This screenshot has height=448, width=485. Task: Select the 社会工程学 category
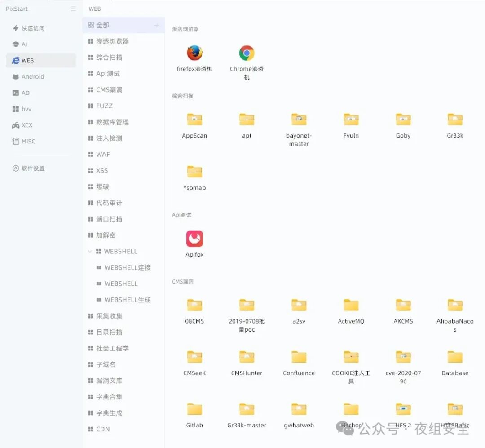pos(124,348)
